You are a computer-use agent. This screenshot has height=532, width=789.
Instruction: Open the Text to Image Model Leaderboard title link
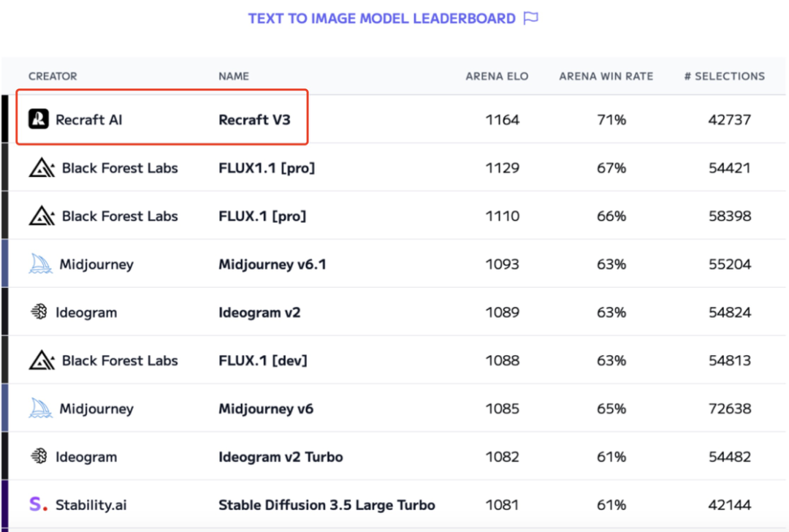(x=381, y=18)
